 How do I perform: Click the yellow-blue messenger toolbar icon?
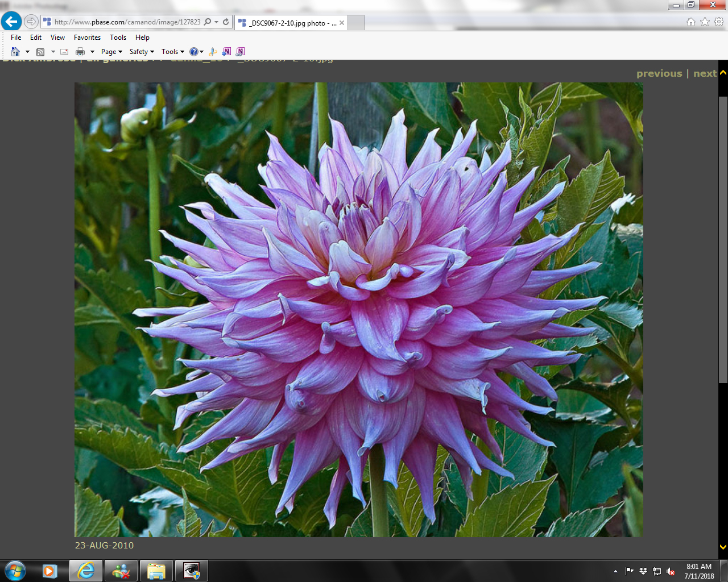(x=213, y=52)
